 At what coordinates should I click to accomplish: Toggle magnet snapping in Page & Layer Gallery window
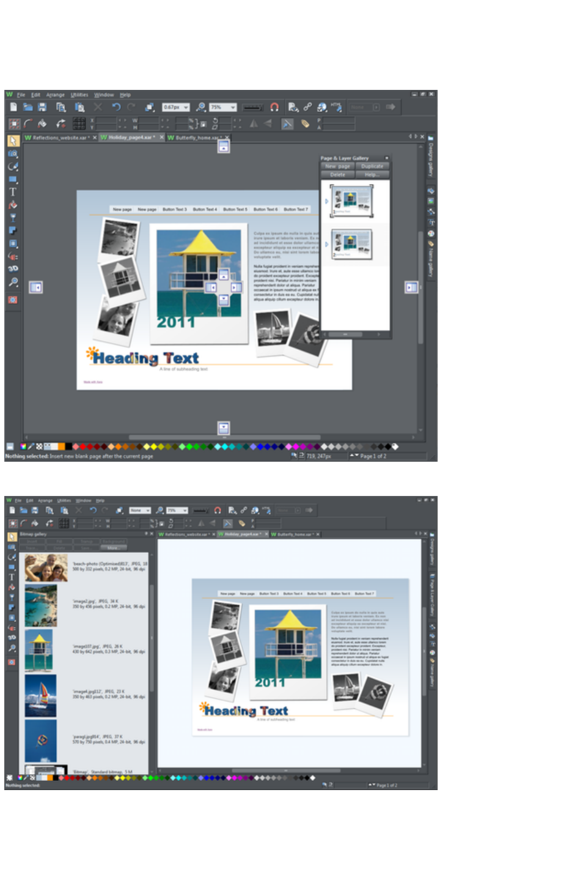[x=274, y=107]
